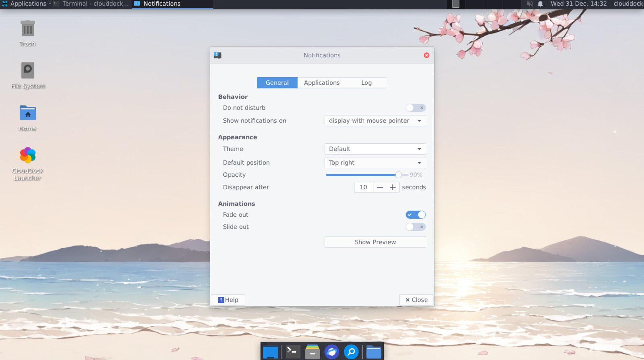Screen dimensions: 644x360
Task: Switch to the Log tab
Action: 366,83
